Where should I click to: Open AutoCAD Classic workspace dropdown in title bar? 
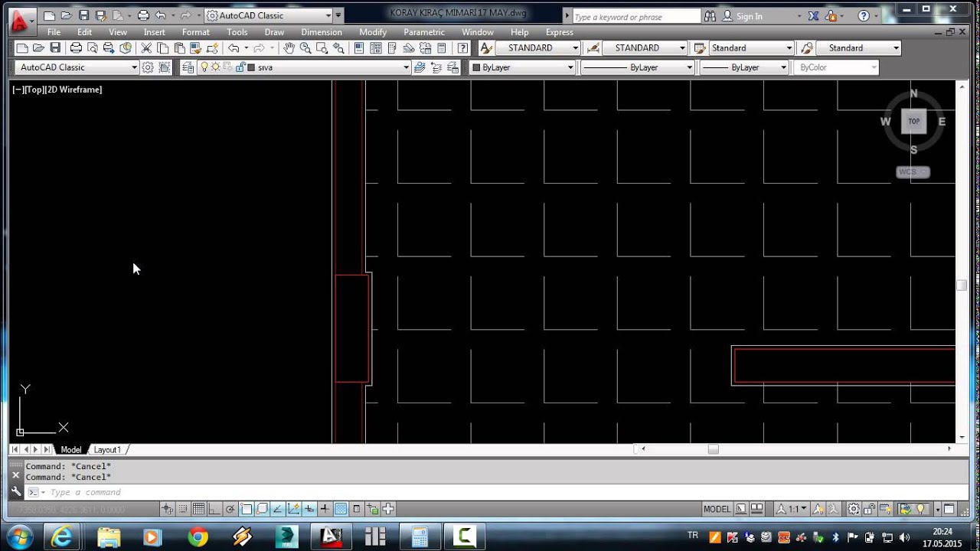pos(269,15)
